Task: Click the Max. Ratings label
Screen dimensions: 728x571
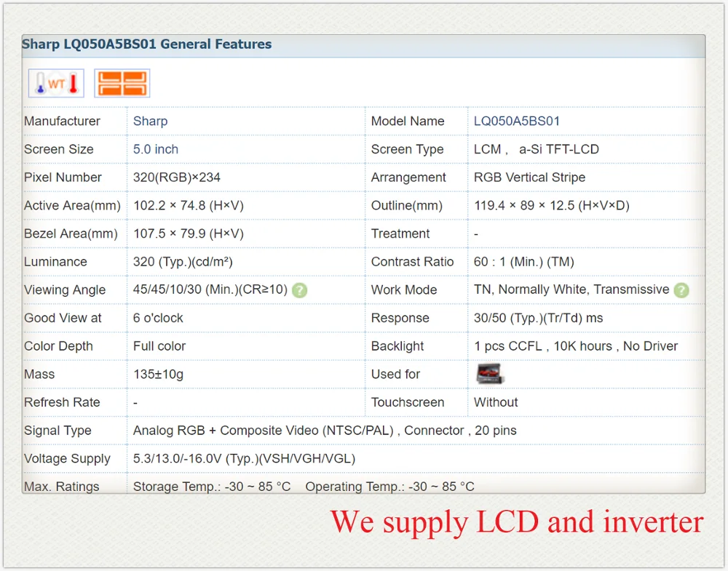Action: tap(62, 487)
